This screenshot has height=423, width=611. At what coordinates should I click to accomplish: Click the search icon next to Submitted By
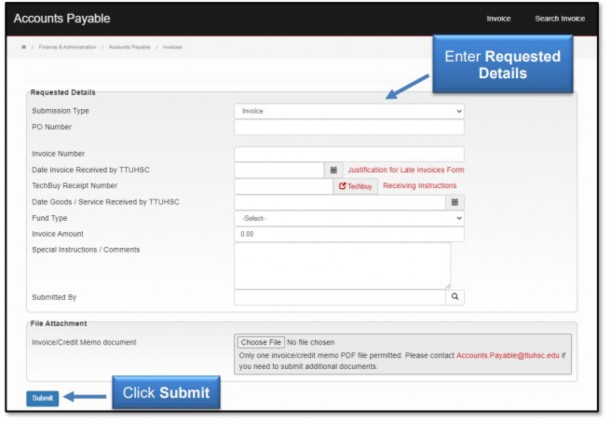(455, 297)
